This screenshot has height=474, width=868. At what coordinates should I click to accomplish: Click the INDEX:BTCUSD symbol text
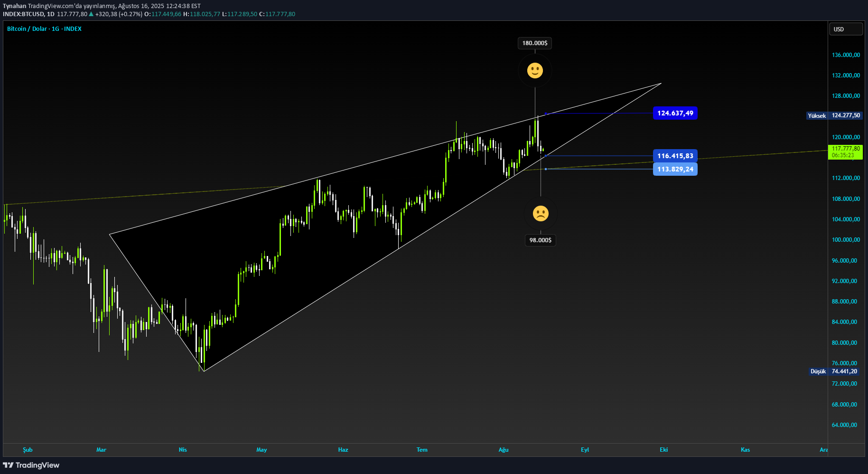click(24, 14)
